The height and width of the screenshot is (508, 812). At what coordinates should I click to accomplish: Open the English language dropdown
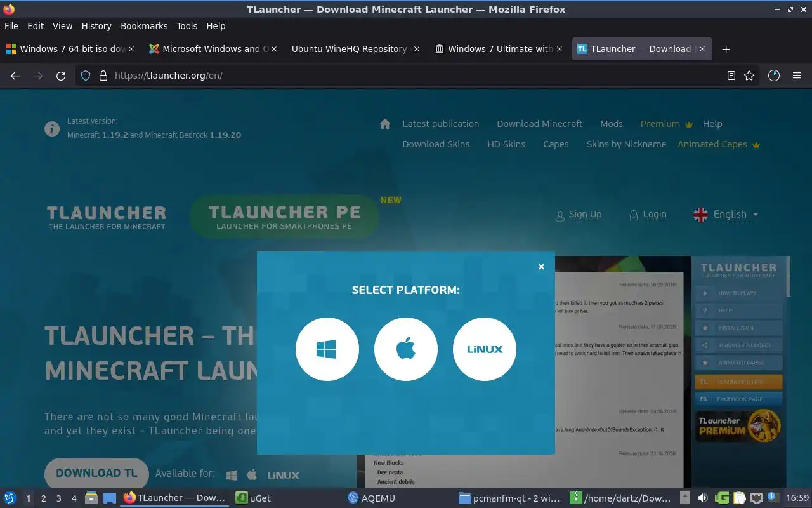point(726,215)
